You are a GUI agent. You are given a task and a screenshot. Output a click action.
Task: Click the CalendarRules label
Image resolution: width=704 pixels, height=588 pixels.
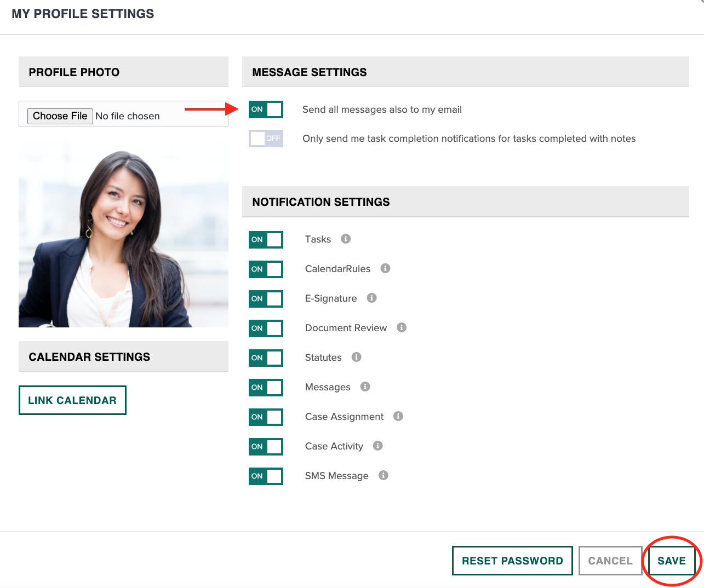337,269
